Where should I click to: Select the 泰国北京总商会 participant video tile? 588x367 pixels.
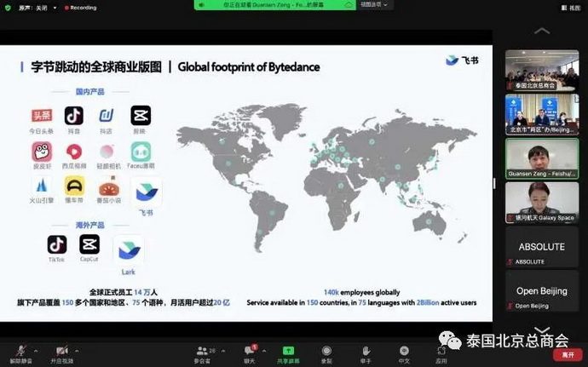tap(542, 70)
